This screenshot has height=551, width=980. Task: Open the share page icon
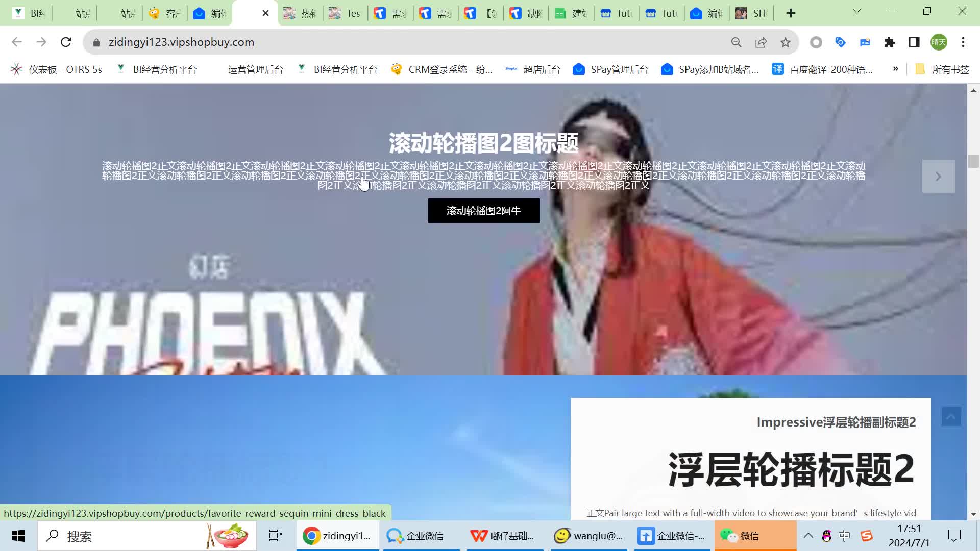click(x=761, y=42)
